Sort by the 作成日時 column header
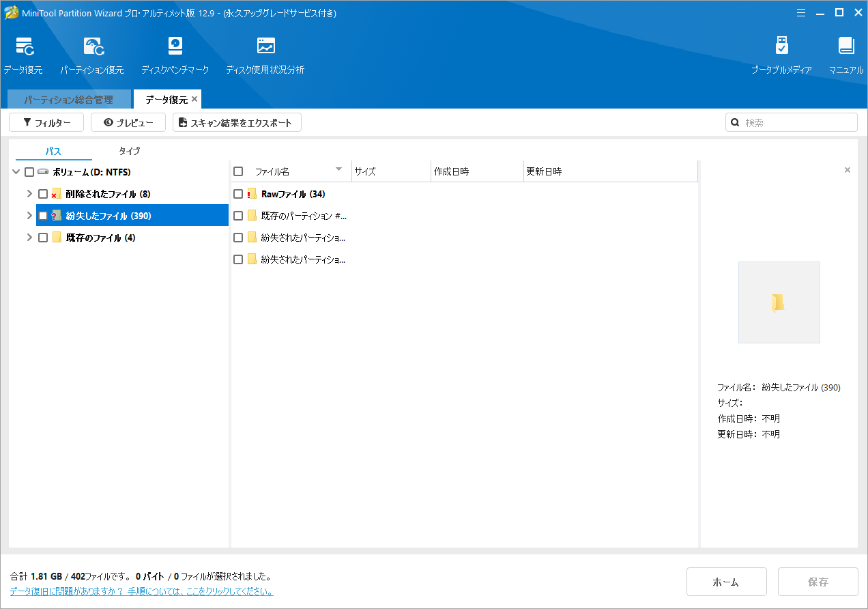868x609 pixels. point(478,171)
